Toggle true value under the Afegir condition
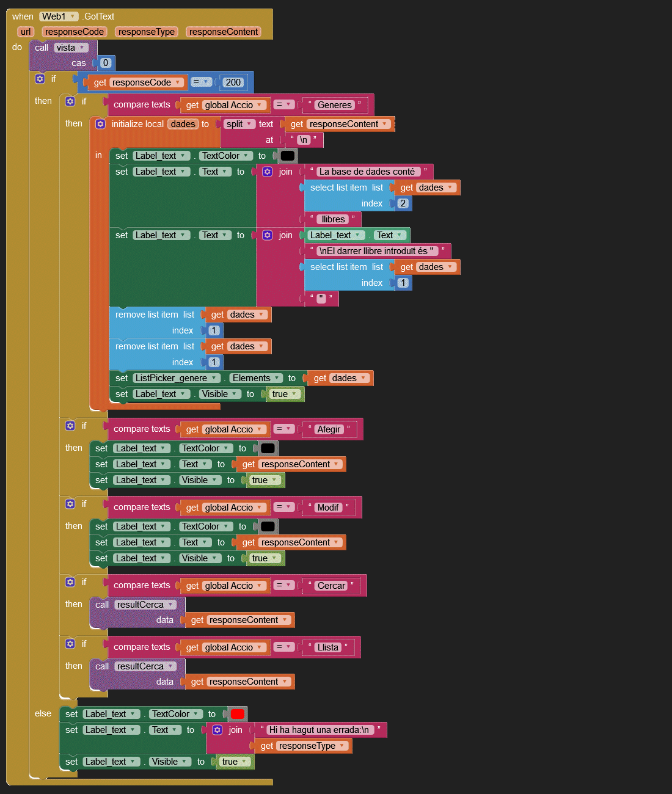Screen dimensions: 672x794 coord(264,480)
